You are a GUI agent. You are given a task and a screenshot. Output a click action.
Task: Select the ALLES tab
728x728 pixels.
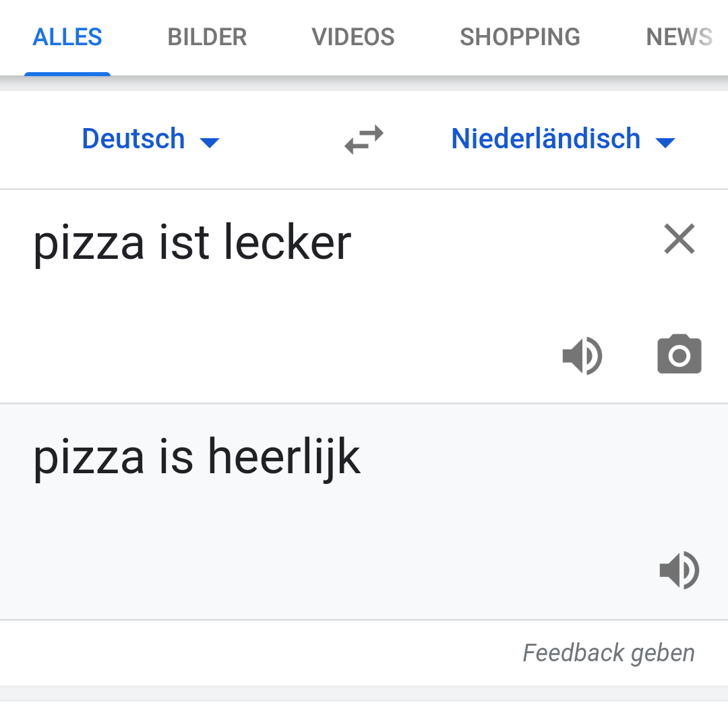click(x=67, y=37)
